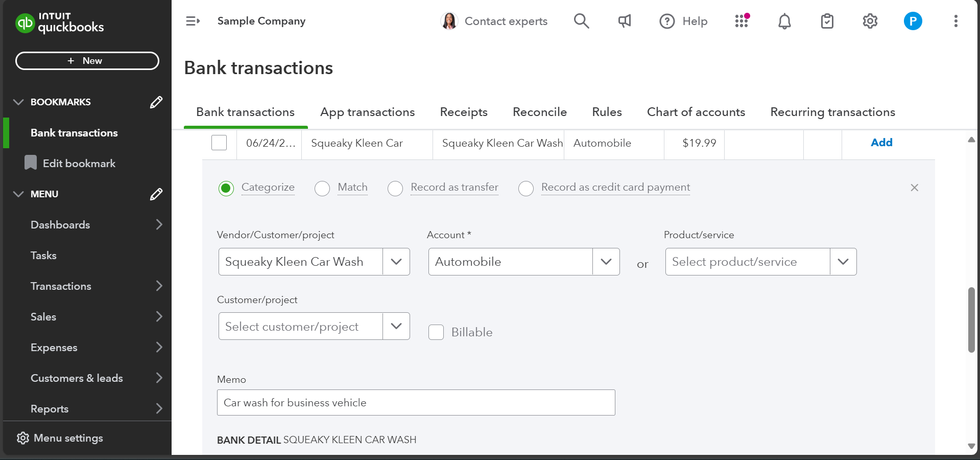The height and width of the screenshot is (460, 980).
Task: Tick the Squeaky Kleen transaction row checkbox
Action: click(x=219, y=143)
